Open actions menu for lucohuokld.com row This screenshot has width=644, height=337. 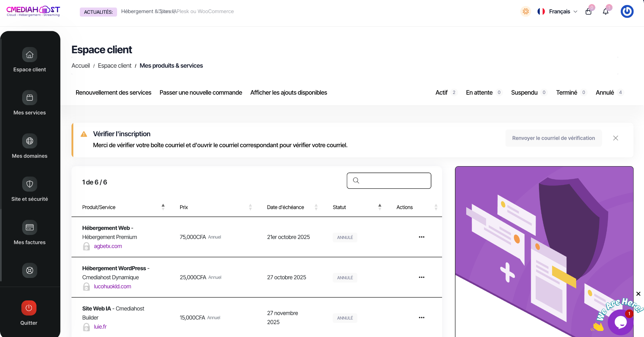[422, 277]
